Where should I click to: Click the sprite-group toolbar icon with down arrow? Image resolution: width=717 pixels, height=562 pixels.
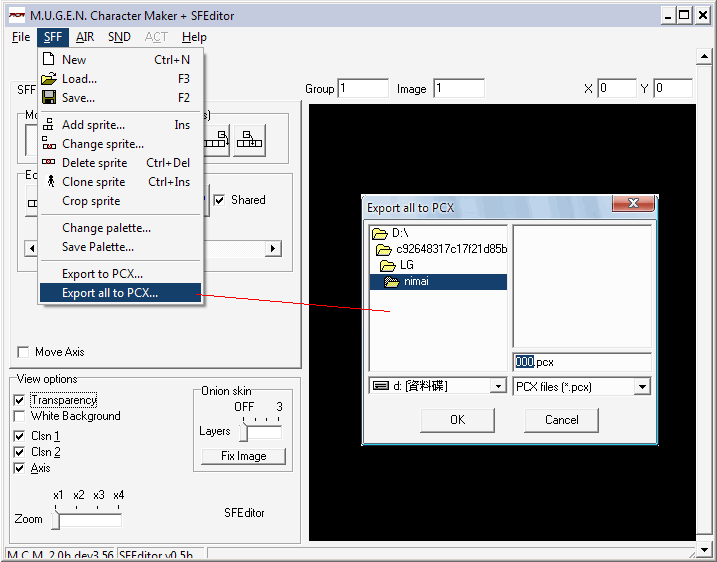click(x=217, y=140)
